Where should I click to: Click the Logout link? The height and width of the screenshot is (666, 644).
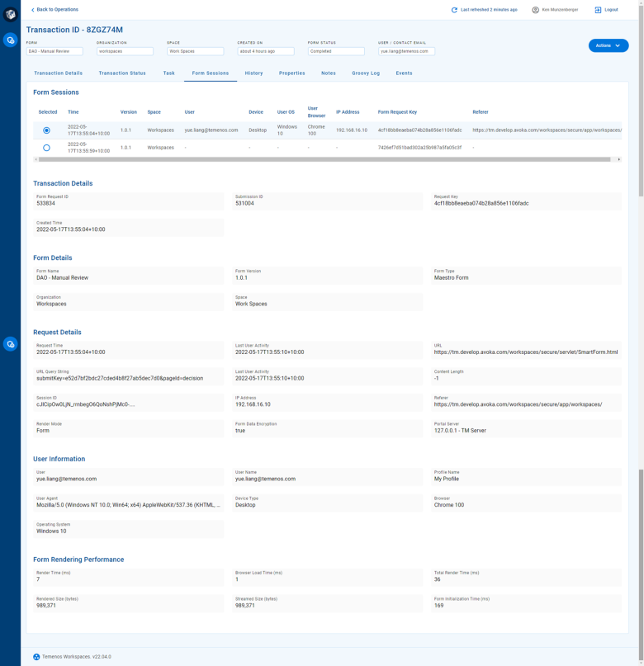click(x=611, y=10)
